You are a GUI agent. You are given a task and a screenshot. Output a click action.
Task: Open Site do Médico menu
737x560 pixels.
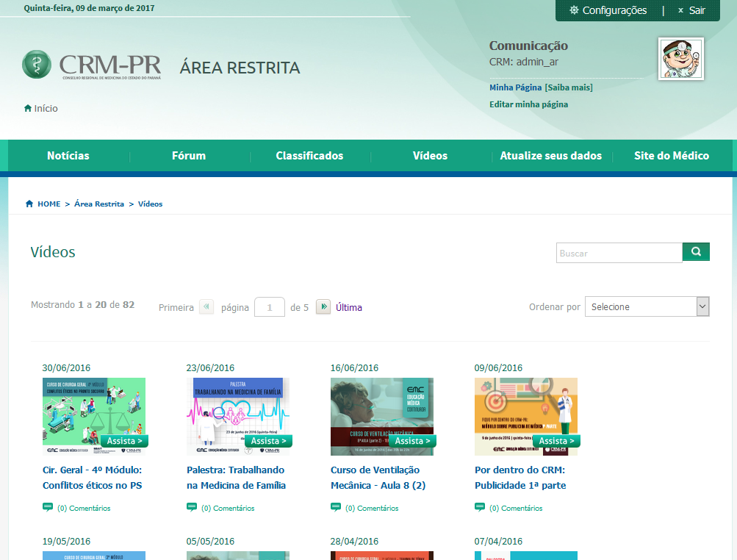[x=672, y=156]
